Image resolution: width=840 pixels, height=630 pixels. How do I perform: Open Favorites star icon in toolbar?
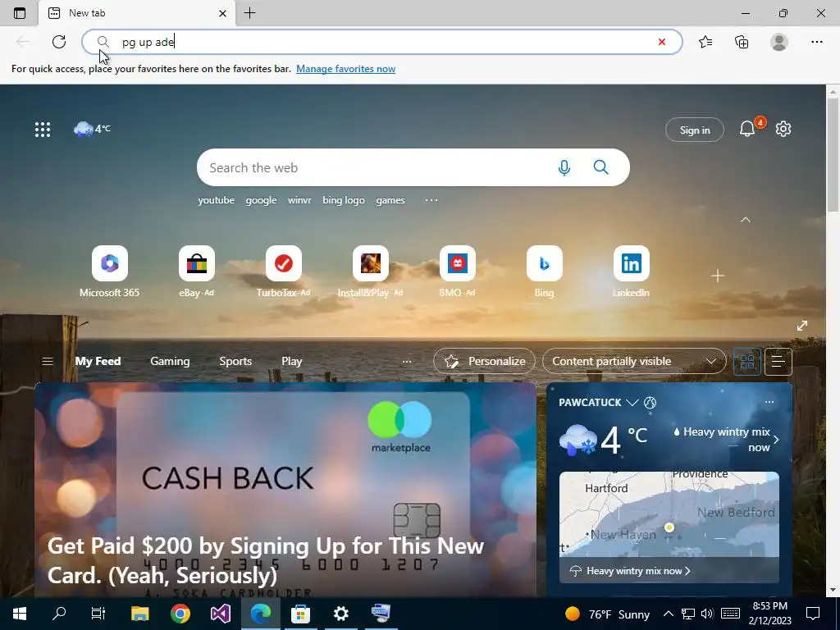point(705,42)
